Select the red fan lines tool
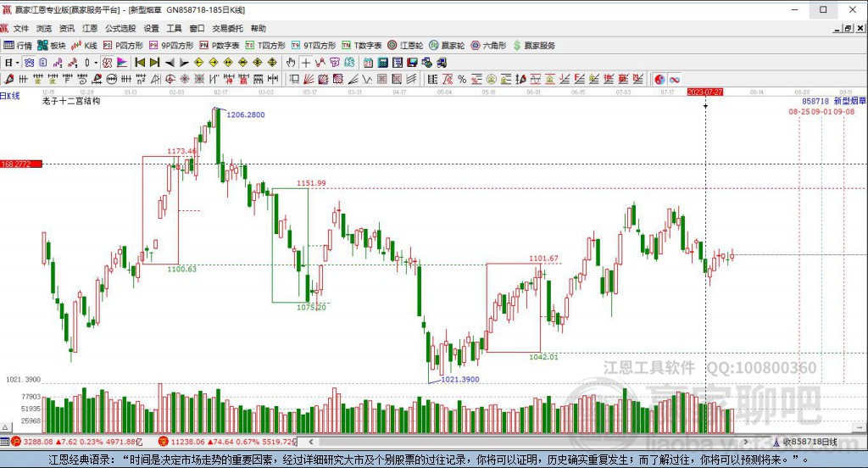 (309, 79)
